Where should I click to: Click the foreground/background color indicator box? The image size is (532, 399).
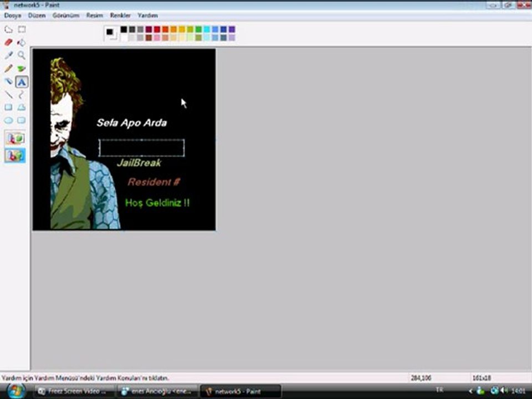point(111,34)
